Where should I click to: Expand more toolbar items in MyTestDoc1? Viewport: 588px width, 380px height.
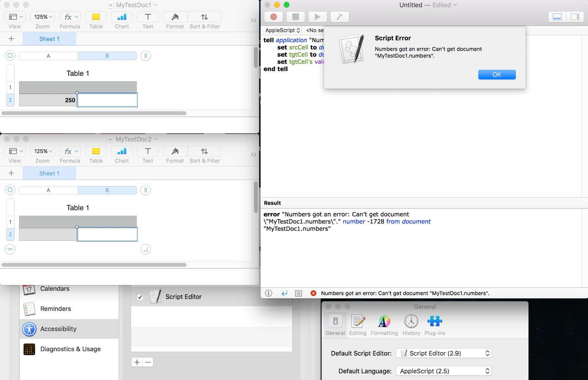tap(254, 20)
